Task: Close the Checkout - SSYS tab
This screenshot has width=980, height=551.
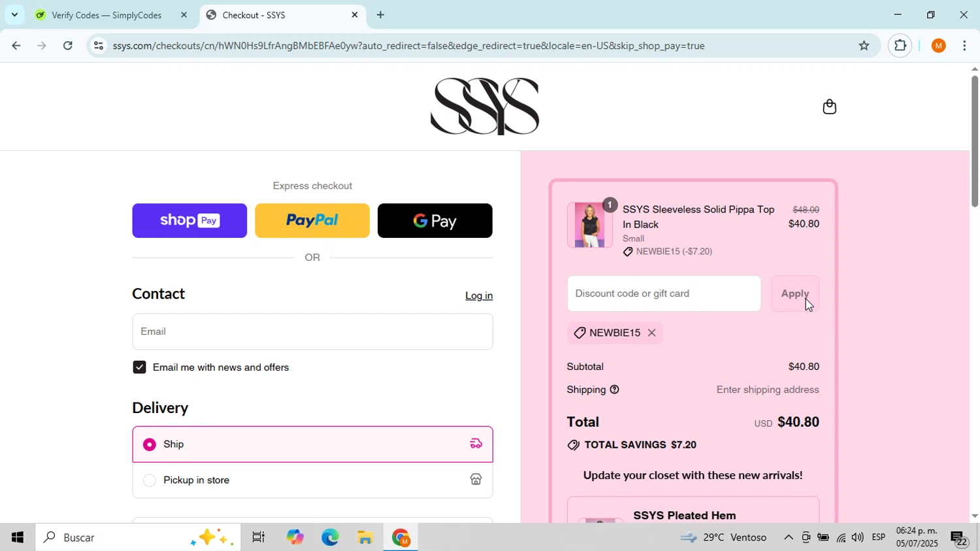Action: tap(355, 14)
